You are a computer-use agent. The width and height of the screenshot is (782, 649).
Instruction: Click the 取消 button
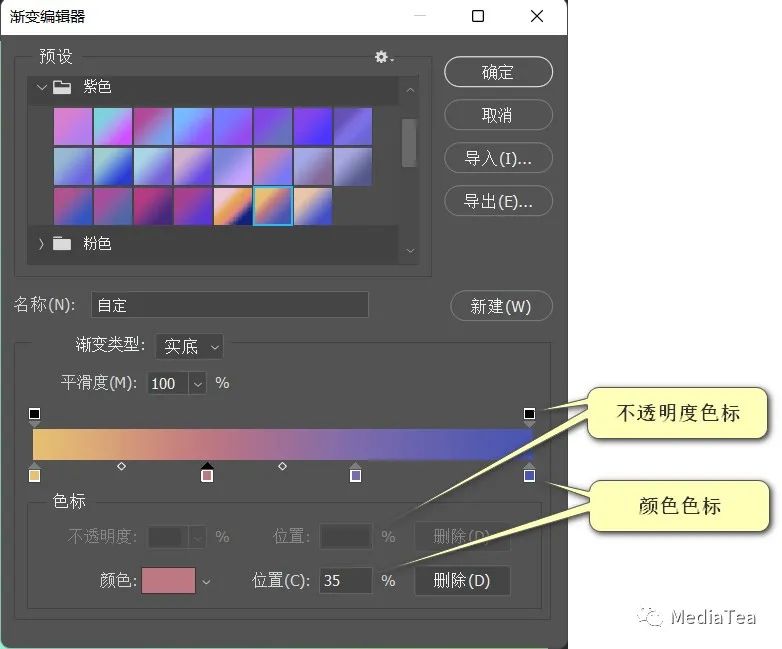point(498,115)
